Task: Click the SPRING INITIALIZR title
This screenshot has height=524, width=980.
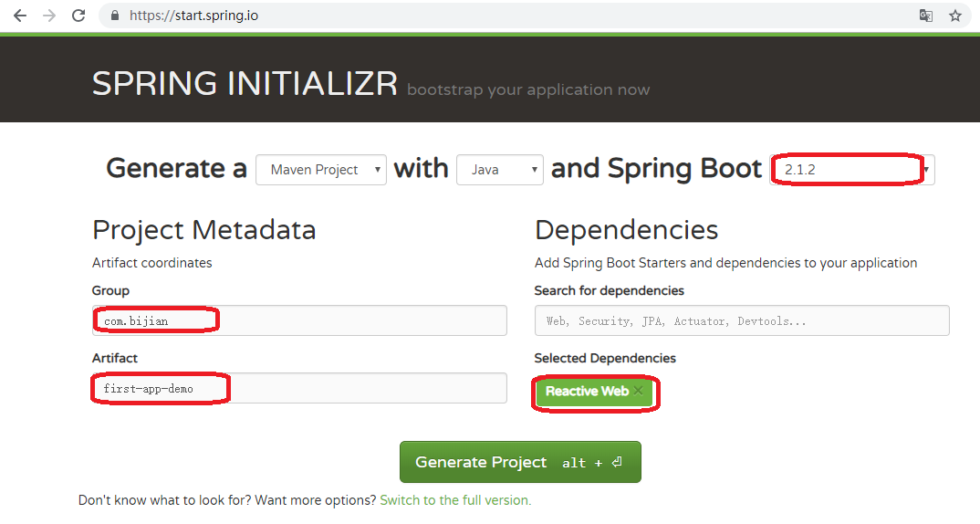Action: (245, 84)
